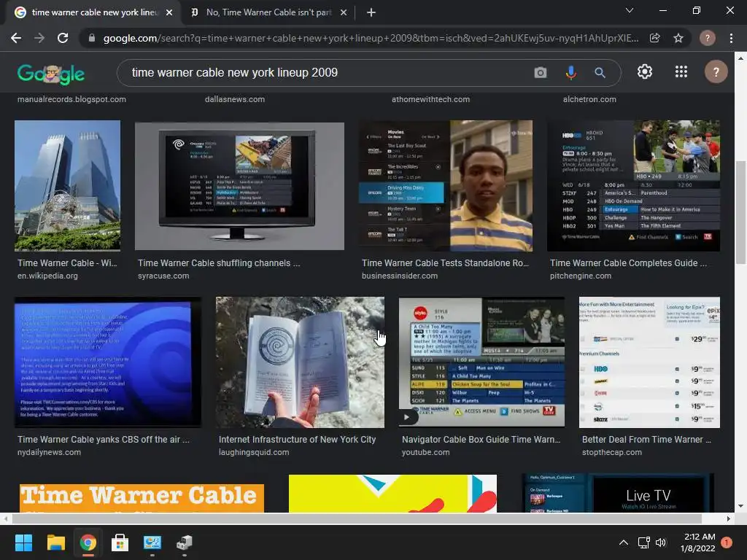Click the athomewithtech.com source text
Viewport: 747px width, 560px height.
click(430, 99)
